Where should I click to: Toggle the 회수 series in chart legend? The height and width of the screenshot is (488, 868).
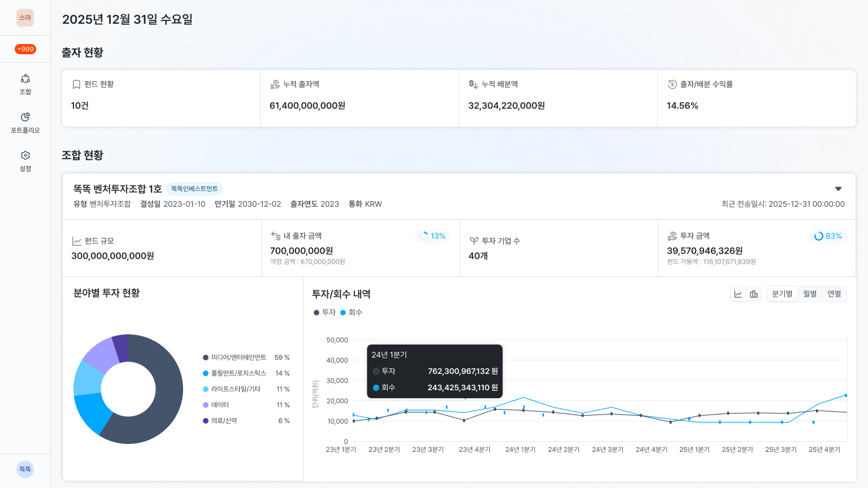[x=351, y=312]
